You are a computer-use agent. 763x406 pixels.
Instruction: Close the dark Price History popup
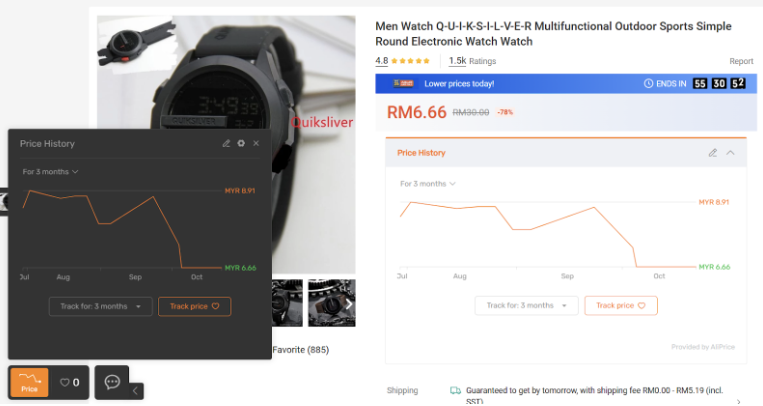pos(256,144)
